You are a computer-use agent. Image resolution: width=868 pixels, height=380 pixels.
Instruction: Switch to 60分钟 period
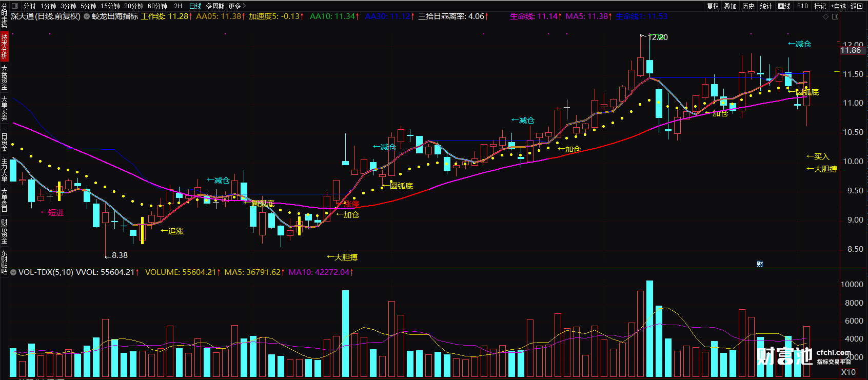(157, 6)
